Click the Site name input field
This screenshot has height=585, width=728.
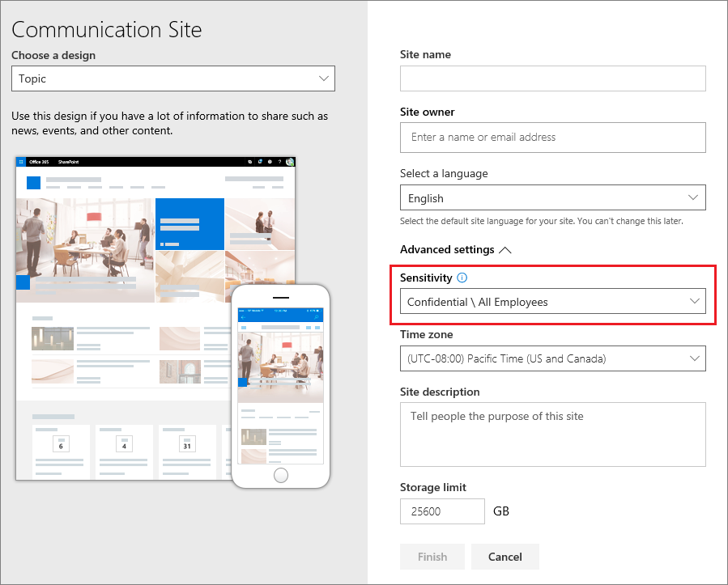click(553, 78)
